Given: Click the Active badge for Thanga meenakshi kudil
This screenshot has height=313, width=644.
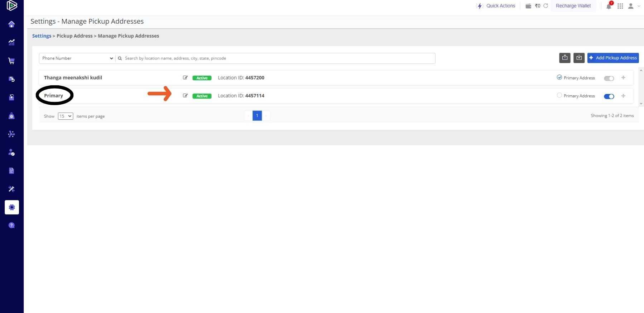Looking at the screenshot, I should [202, 78].
